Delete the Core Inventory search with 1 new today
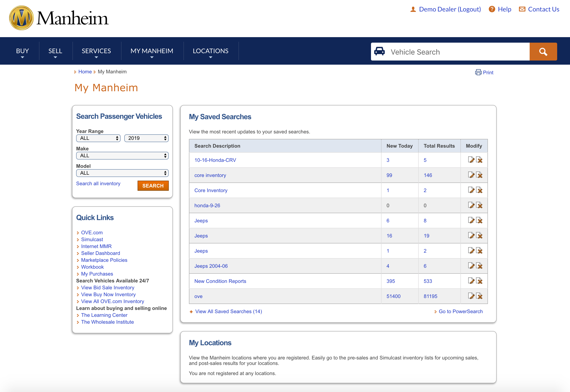This screenshot has height=392, width=570. pos(479,190)
